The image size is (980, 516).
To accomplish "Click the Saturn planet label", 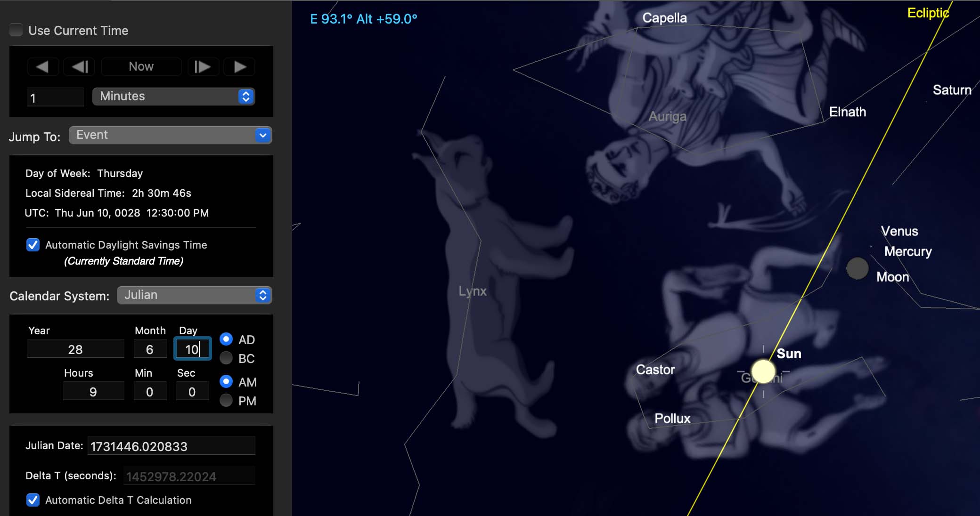I will point(952,90).
